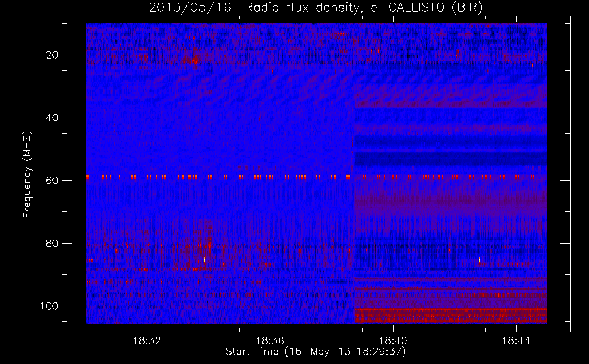This screenshot has height=364, width=589.
Task: Click the plot title "2013/05/16 Radio flux density, e-CALLISTO (BIR)"
Action: [x=316, y=8]
